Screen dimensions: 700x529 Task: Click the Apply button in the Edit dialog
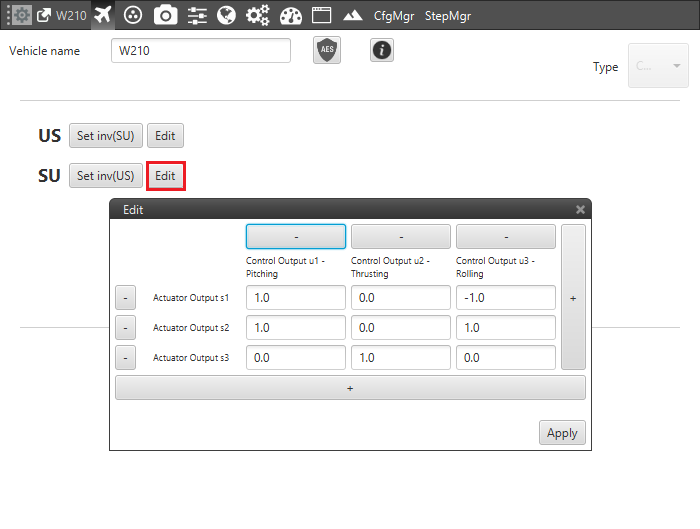(562, 433)
